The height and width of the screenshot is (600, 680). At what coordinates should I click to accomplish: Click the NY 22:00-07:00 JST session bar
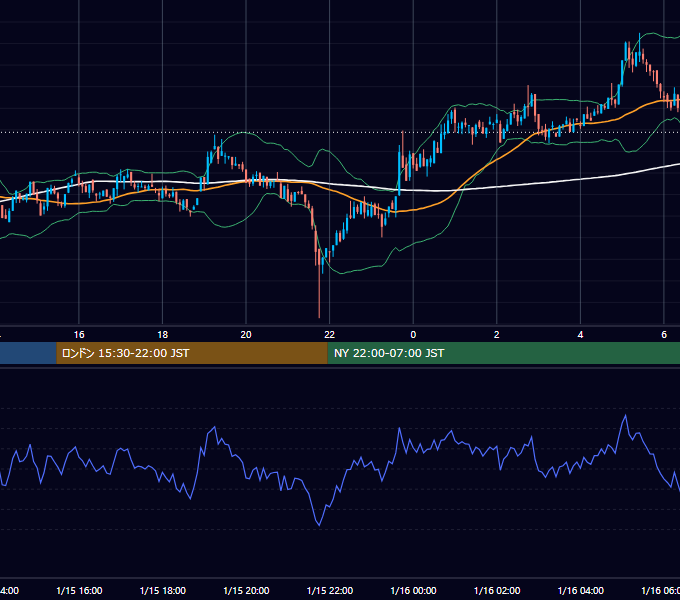(503, 353)
